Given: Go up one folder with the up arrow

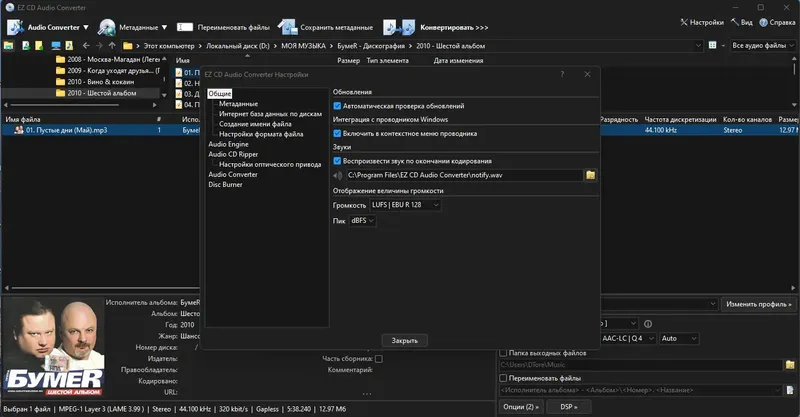Looking at the screenshot, I should tap(112, 45).
